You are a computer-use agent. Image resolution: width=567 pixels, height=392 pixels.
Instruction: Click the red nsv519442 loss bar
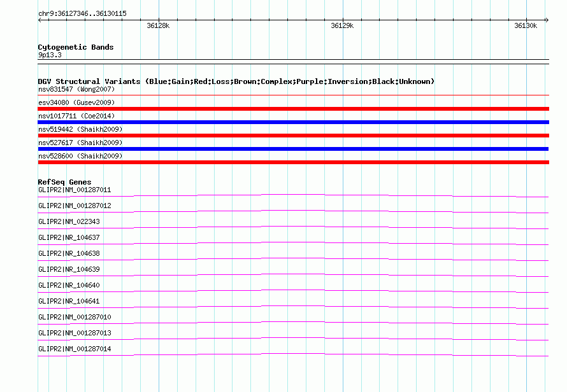click(293, 136)
